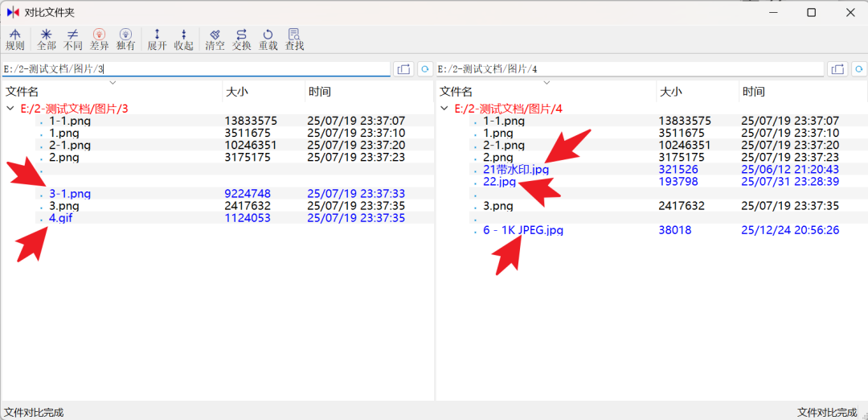Open the 查找 search tool
The height and width of the screenshot is (420, 868).
294,40
